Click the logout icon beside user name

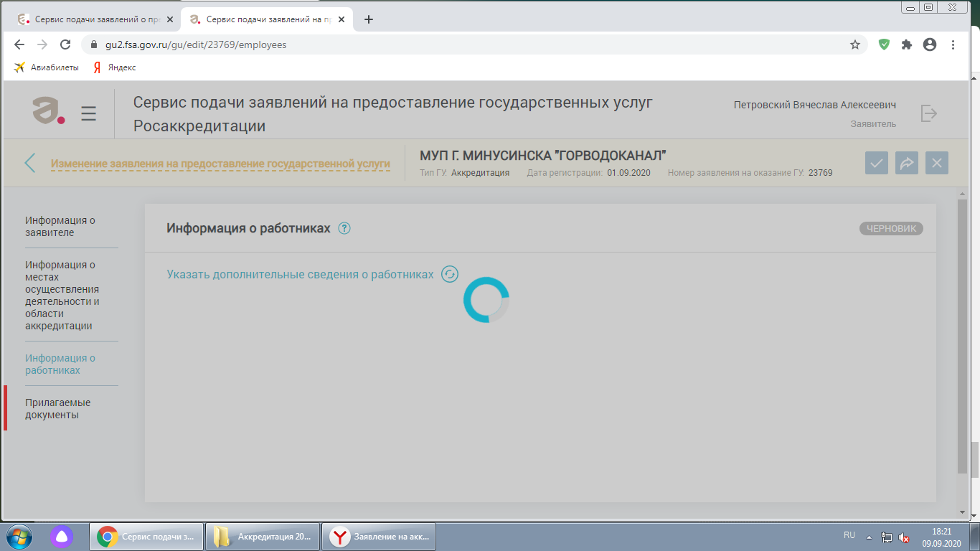click(928, 113)
